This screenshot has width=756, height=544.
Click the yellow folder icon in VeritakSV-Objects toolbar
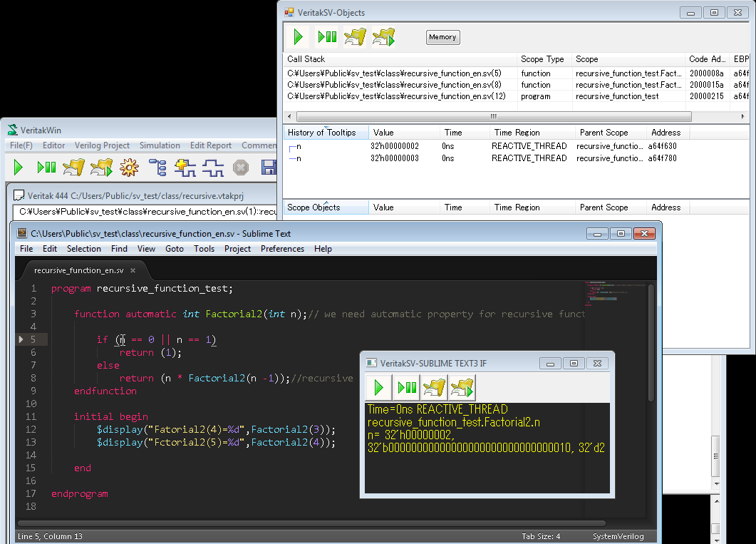pos(355,36)
